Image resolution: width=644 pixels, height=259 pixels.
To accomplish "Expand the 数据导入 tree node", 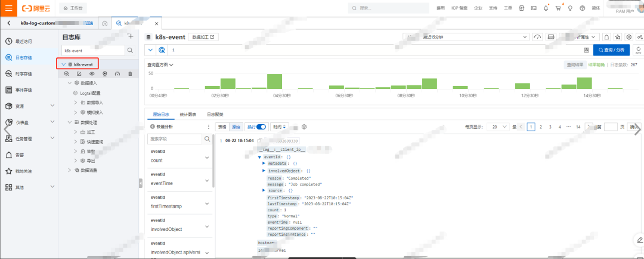I will pyautogui.click(x=76, y=103).
